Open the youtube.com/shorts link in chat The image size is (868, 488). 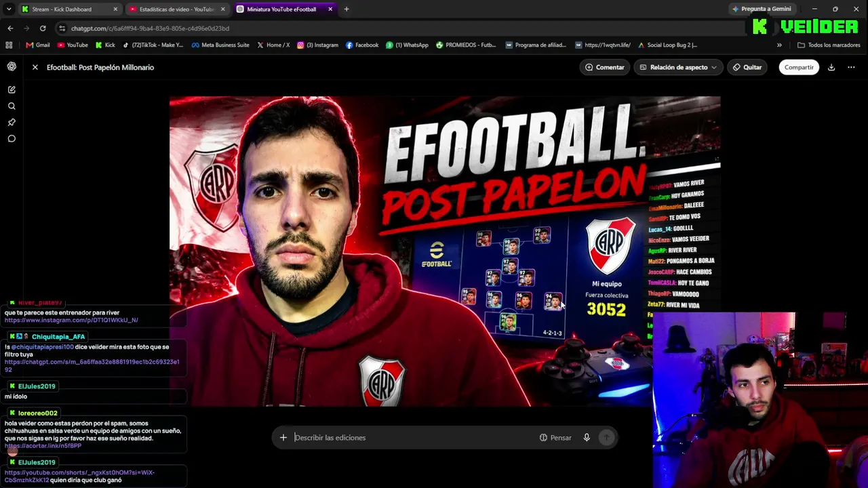(x=79, y=476)
